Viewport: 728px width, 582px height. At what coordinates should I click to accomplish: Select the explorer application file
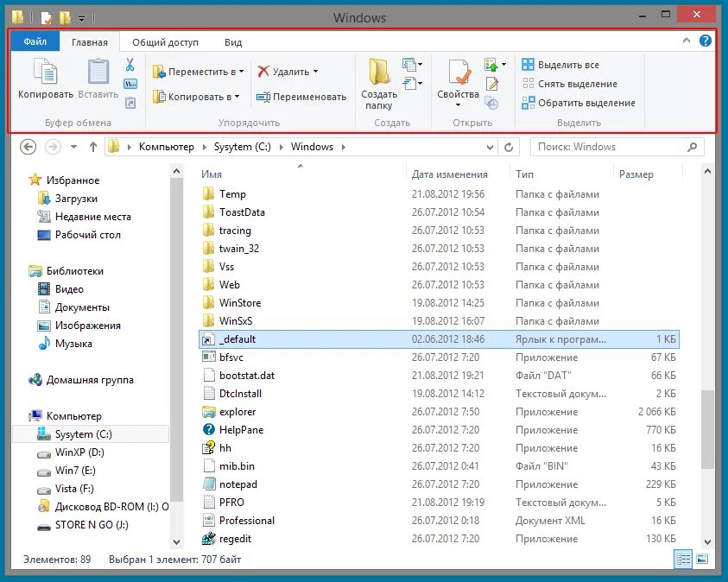point(237,412)
